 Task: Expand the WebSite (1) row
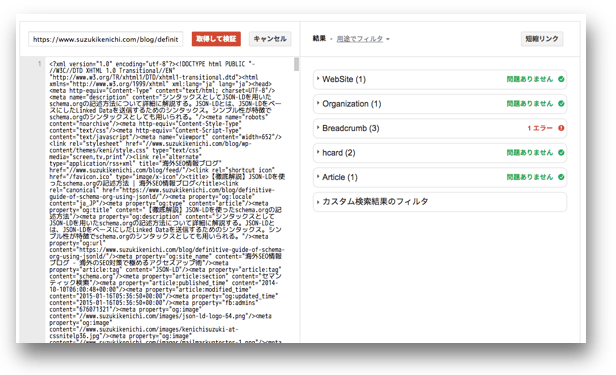[x=440, y=79]
